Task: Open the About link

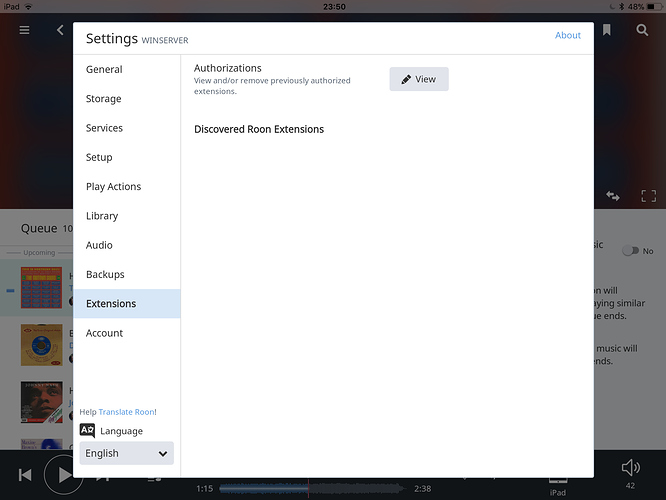Action: click(567, 35)
